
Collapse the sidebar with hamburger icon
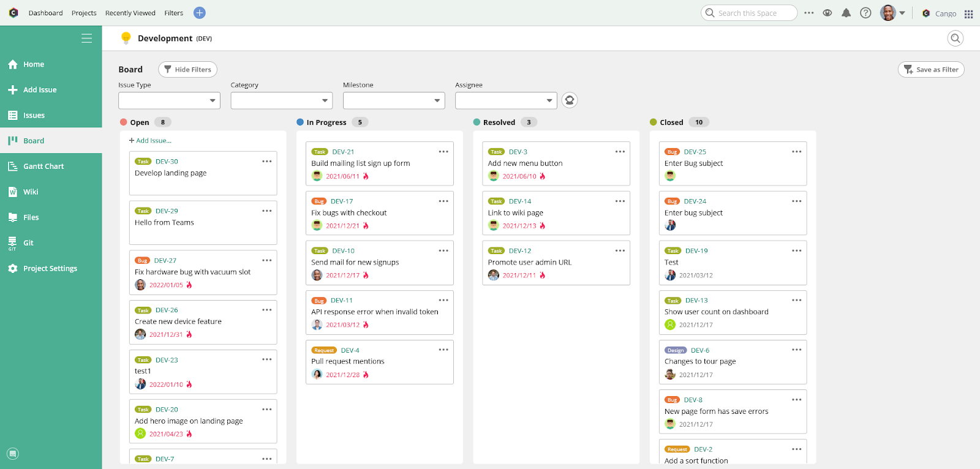tap(87, 39)
